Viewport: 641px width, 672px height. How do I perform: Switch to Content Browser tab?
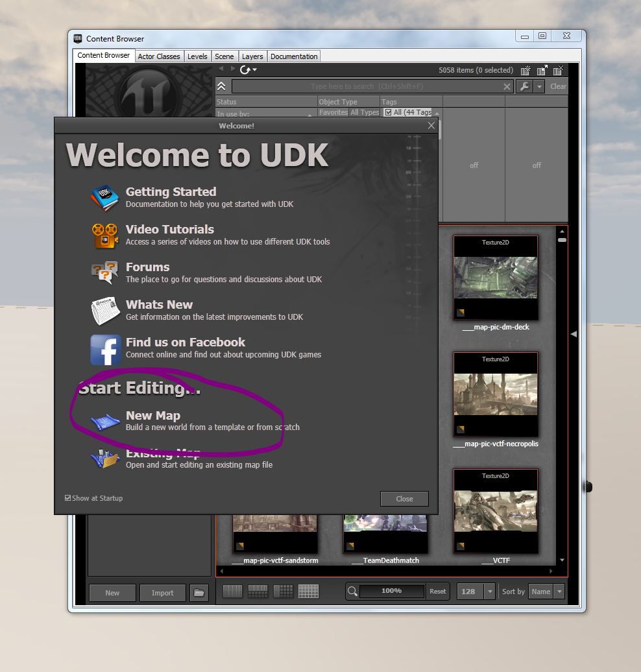pyautogui.click(x=103, y=55)
